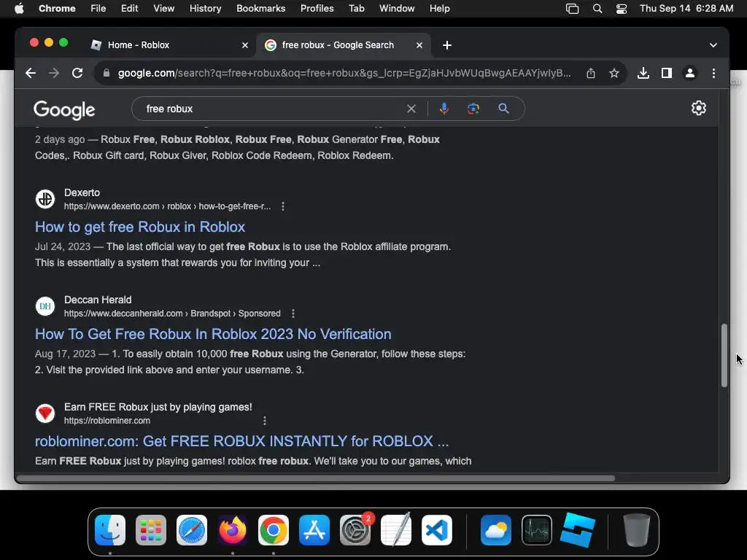Viewport: 747px width, 560px height.
Task: Focus the Google search field
Action: pyautogui.click(x=271, y=109)
